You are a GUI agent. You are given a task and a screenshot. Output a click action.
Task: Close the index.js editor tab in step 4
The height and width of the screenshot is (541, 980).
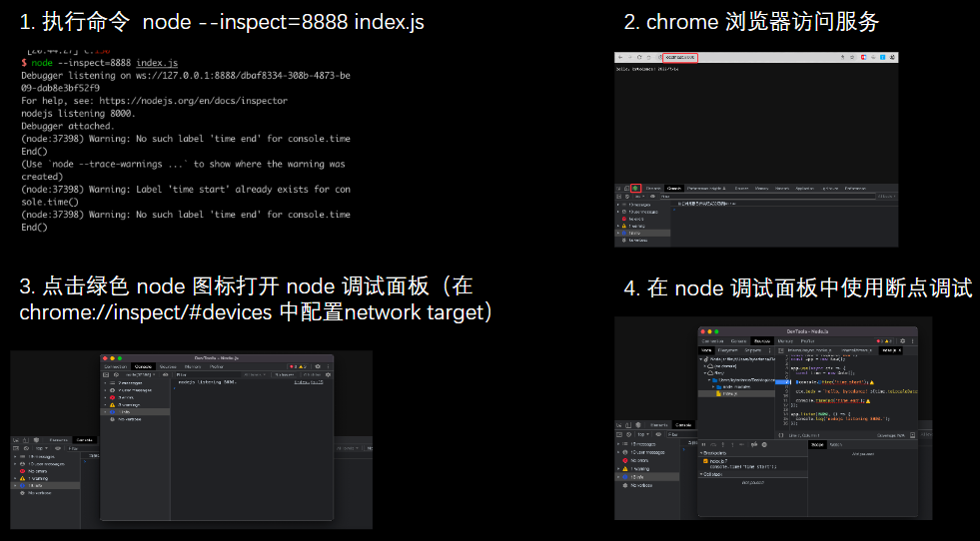pyautogui.click(x=899, y=350)
